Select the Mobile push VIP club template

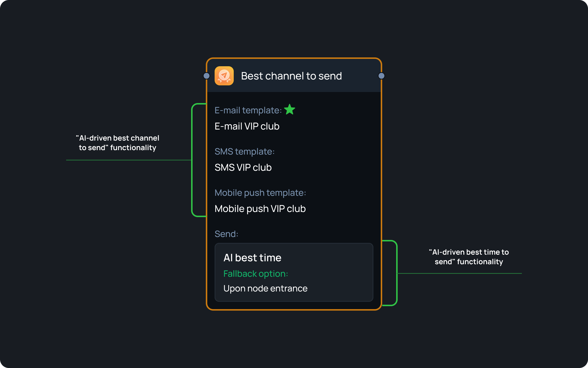[x=260, y=209]
